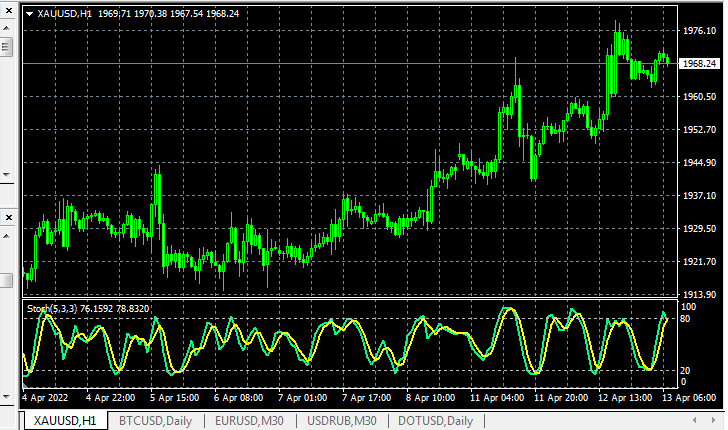
Task: Click lower panel's scroll-down arrow
Action: (6, 397)
